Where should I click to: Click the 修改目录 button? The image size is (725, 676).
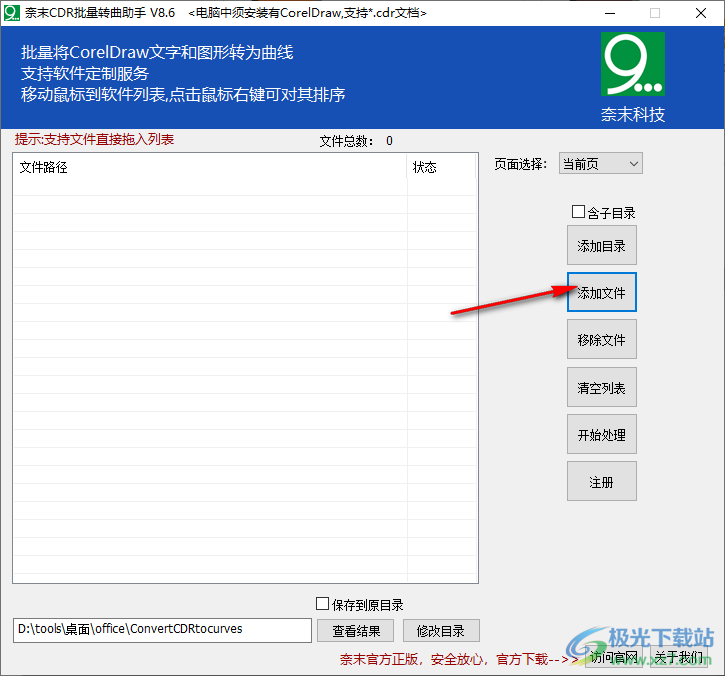tap(441, 631)
